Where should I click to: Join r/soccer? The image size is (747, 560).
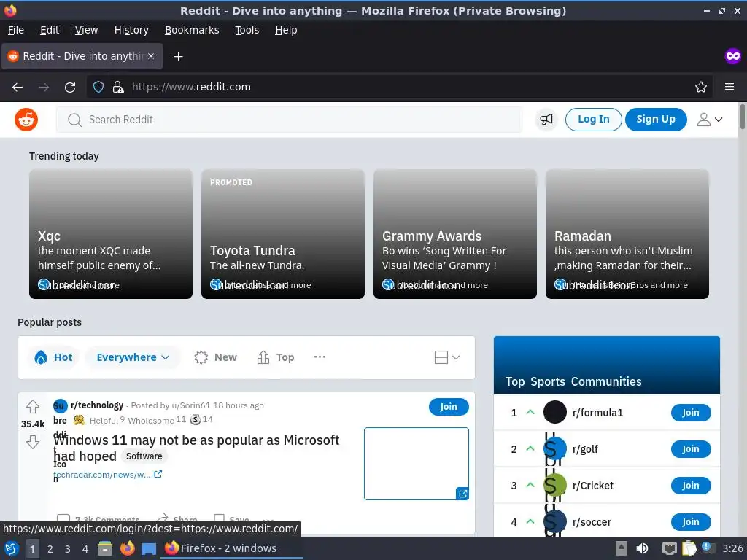click(x=691, y=522)
